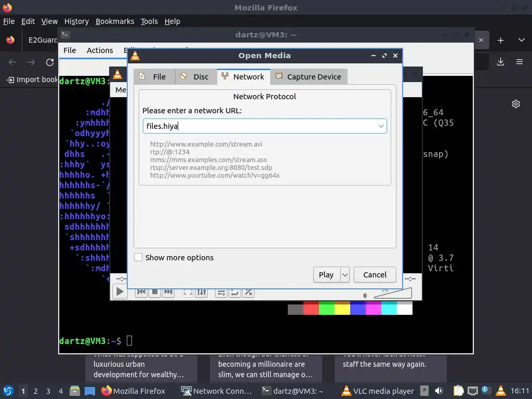
Task: Click the network tray icon
Action: [473, 391]
